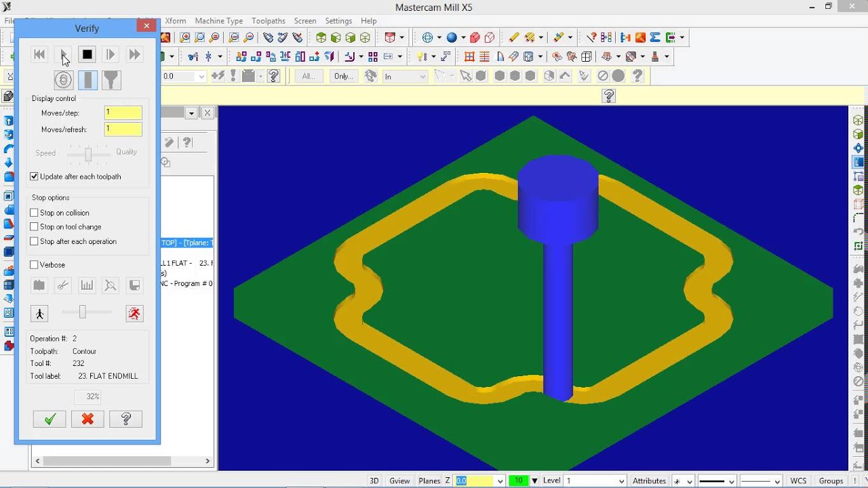
Task: Open the operations manager panel dropdown arrow
Action: click(191, 113)
